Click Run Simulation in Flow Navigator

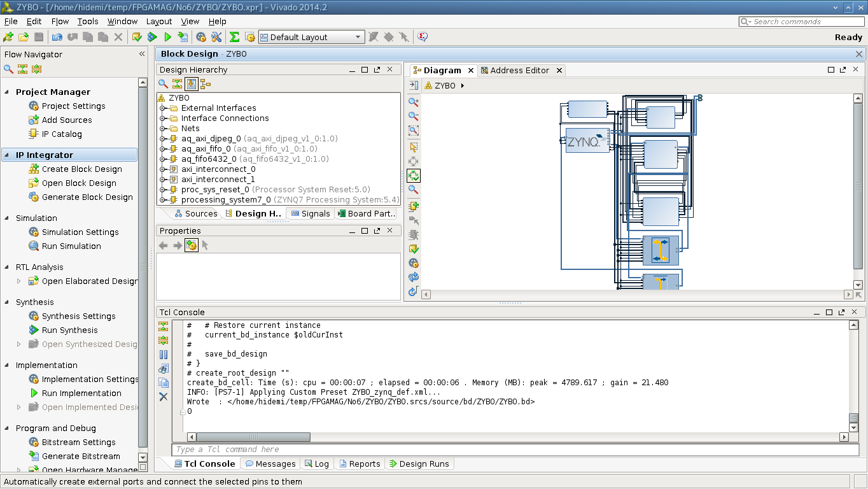coord(71,246)
